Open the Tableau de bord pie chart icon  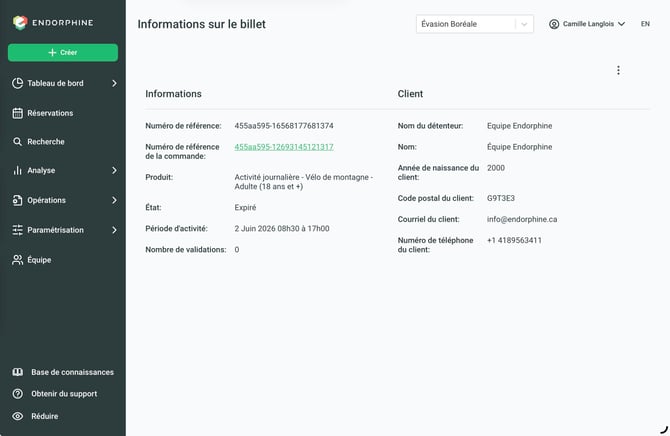click(x=18, y=83)
